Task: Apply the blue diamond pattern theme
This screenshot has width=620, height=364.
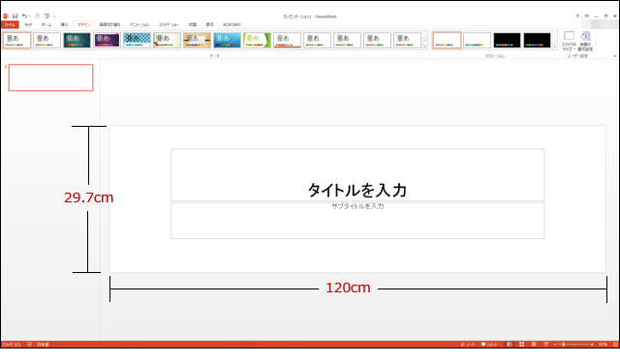Action: pyautogui.click(x=137, y=41)
